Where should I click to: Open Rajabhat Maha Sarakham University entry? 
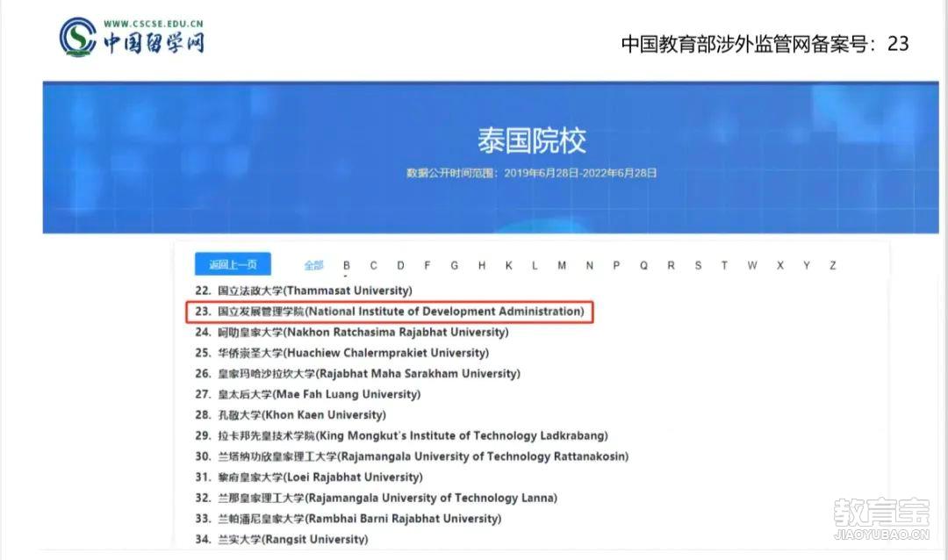(x=357, y=373)
